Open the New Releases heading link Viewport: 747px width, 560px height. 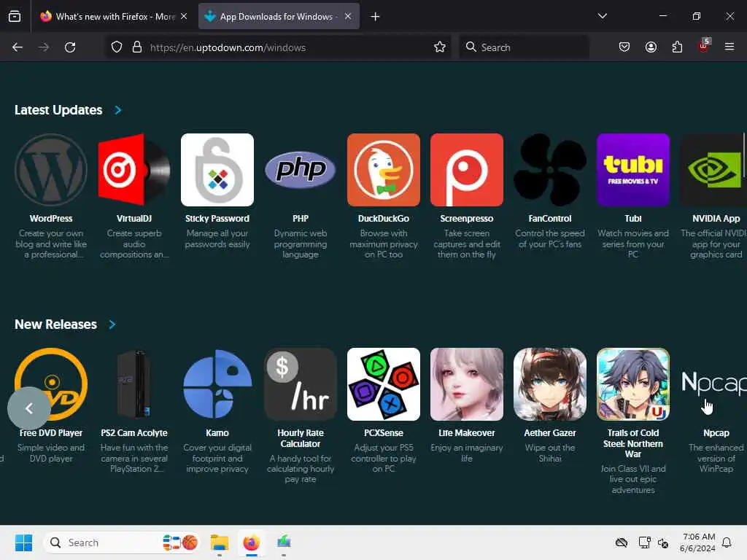tap(55, 324)
